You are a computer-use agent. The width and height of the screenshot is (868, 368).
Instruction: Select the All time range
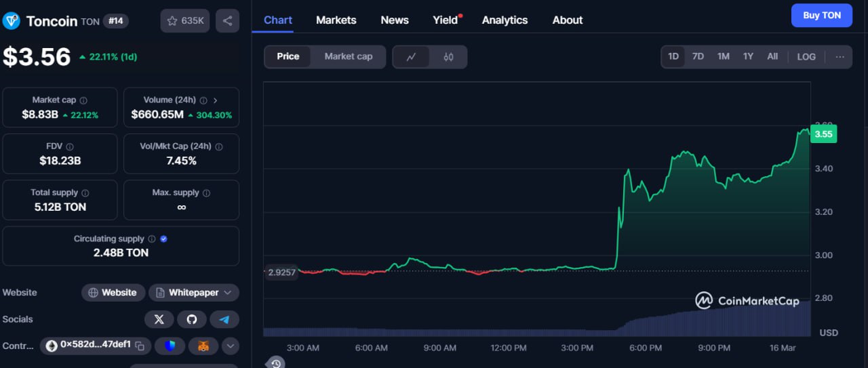coord(772,57)
